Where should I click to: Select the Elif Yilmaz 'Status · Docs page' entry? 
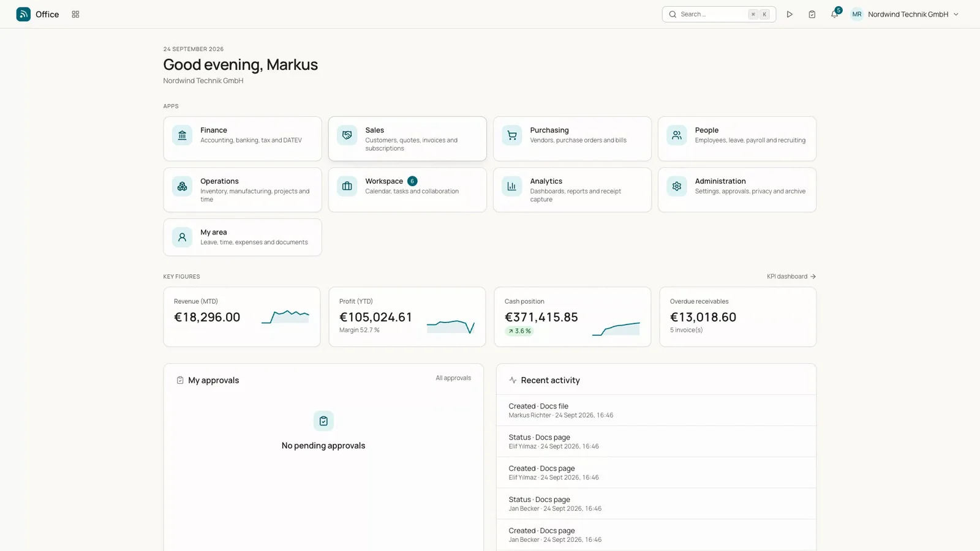[656, 441]
